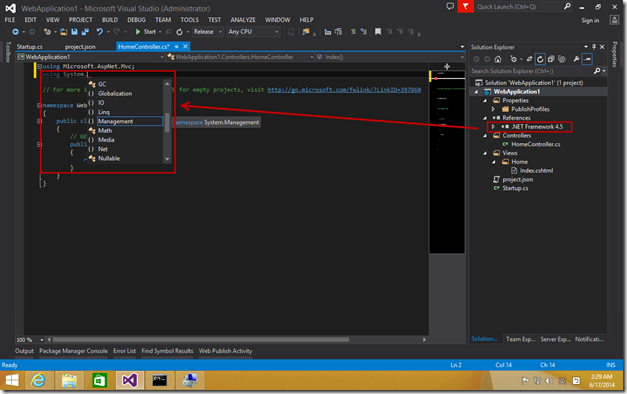The image size is (627, 394).
Task: Click Sync with Active Document icon
Action: (529, 59)
